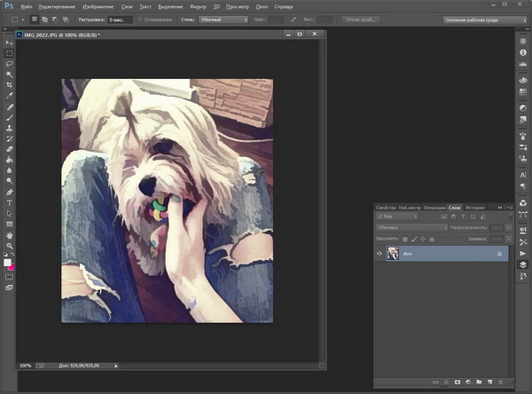532x394 pixels.
Task: Create new group with folder icon
Action: point(479,382)
